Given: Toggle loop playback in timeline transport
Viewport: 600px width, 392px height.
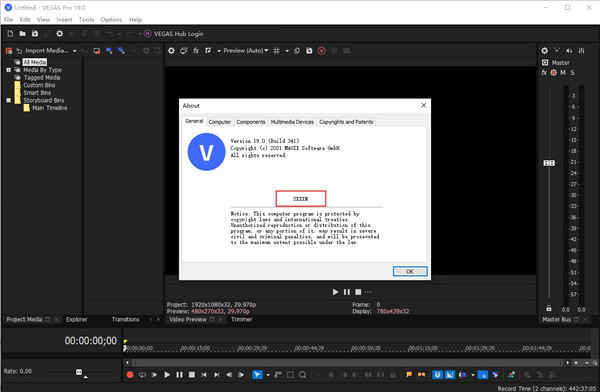Looking at the screenshot, I should (142, 375).
